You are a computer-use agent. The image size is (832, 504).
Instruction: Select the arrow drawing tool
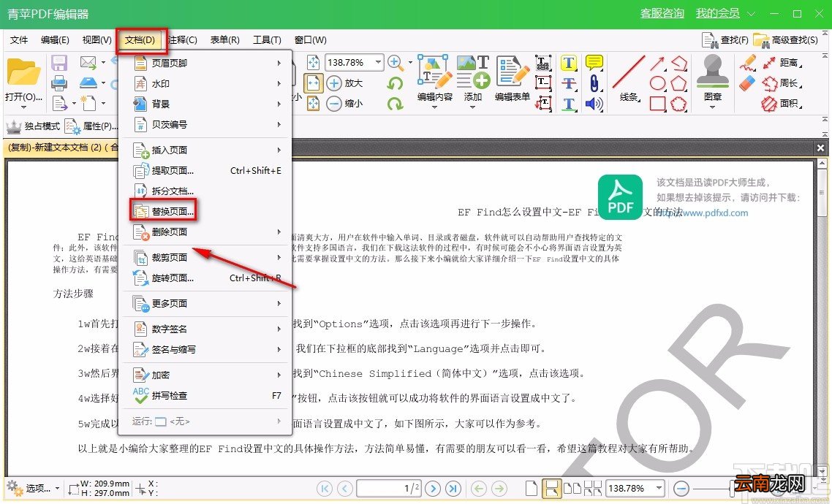pyautogui.click(x=657, y=63)
